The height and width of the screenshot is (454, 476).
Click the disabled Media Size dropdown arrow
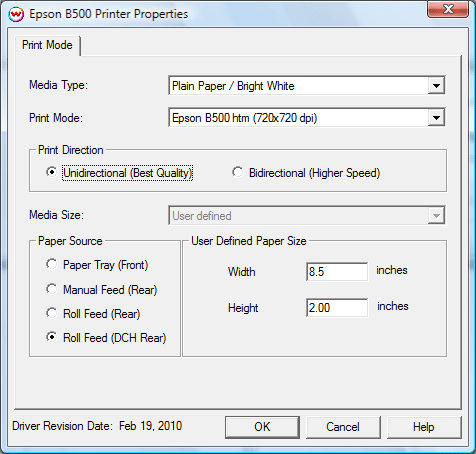436,216
